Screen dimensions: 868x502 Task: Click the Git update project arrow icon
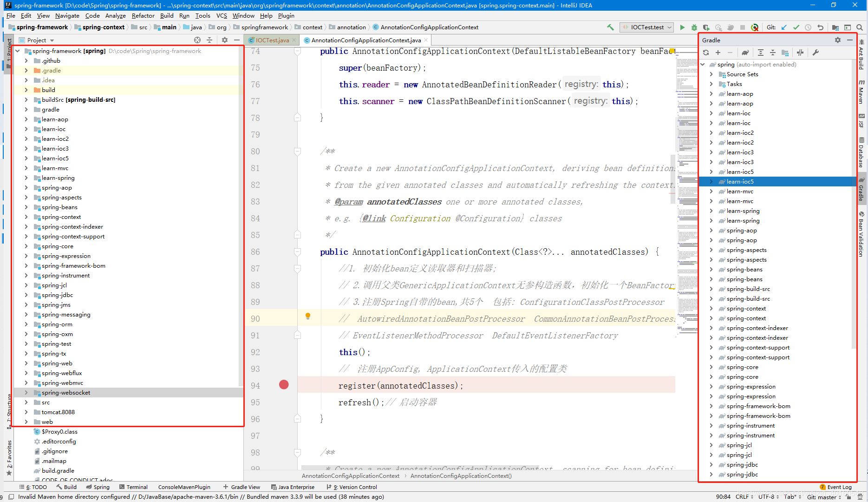click(x=784, y=27)
